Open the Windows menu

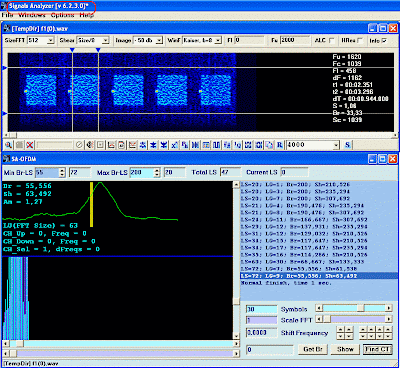pyautogui.click(x=32, y=15)
